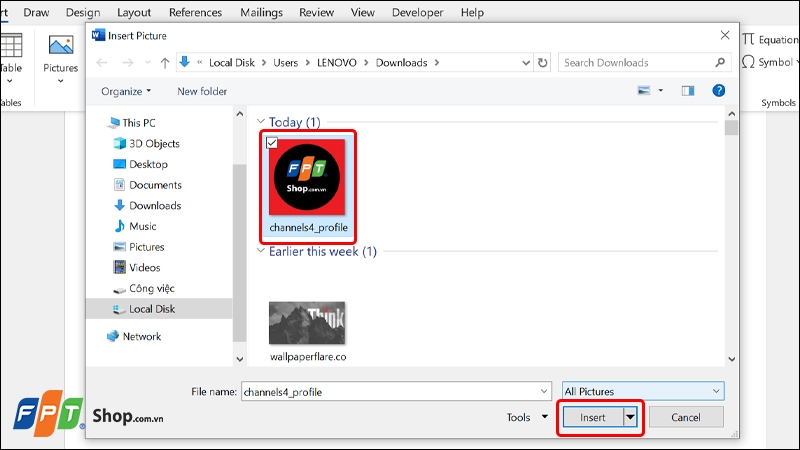Click Downloads in the address path
The width and height of the screenshot is (800, 450).
click(402, 63)
